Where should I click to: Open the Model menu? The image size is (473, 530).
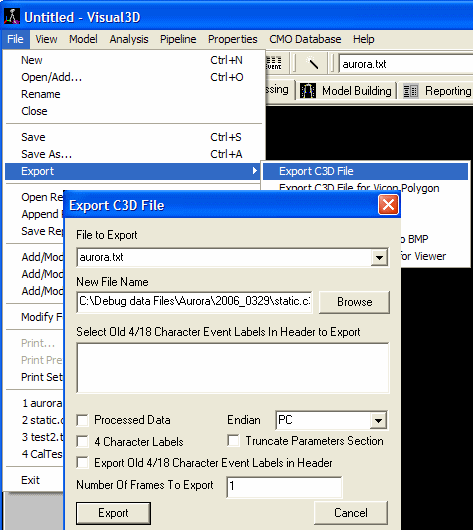point(83,39)
